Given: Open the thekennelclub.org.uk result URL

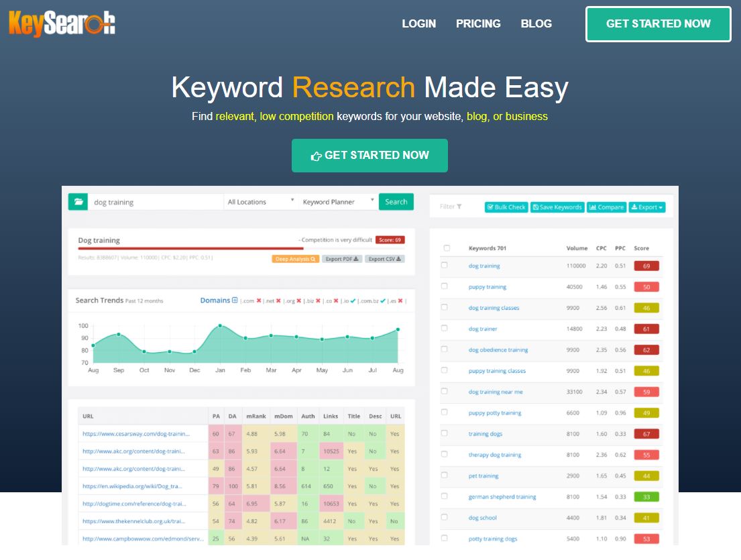Looking at the screenshot, I should pyautogui.click(x=133, y=521).
